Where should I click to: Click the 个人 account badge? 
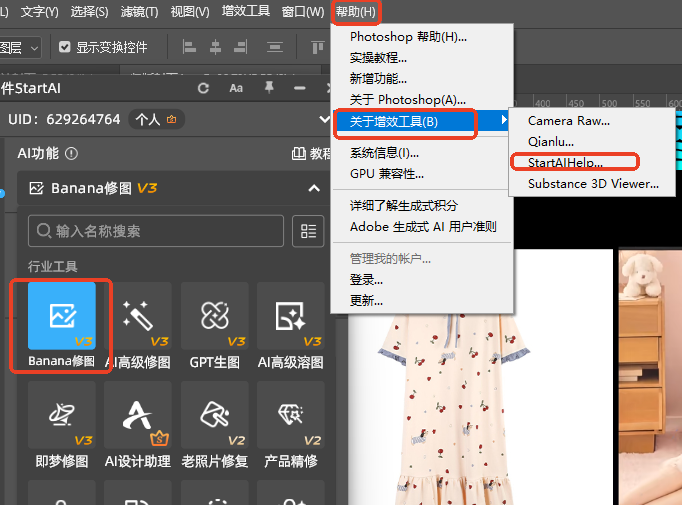[157, 119]
